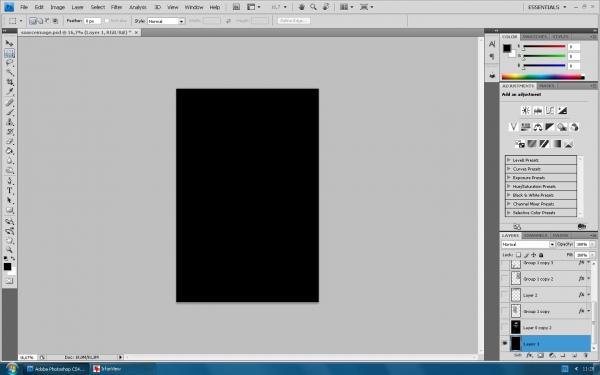Select the Move tool
Screen dimensions: 600x375
(x=10, y=43)
